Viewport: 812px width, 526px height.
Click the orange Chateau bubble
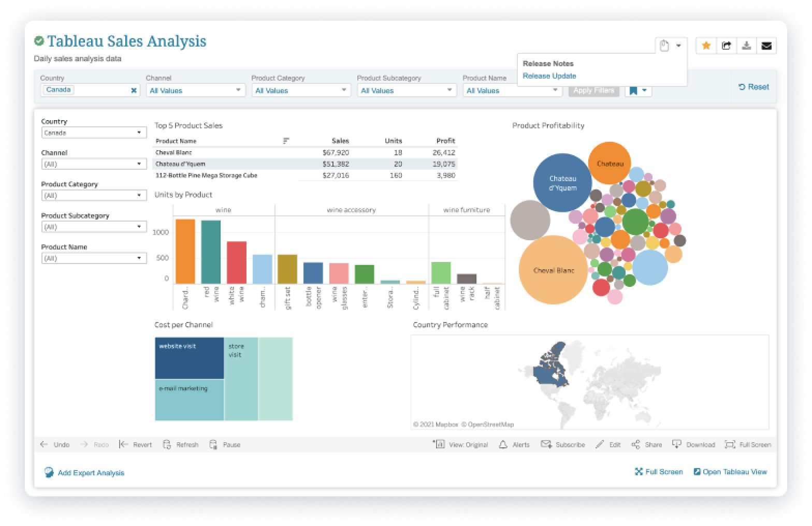(610, 163)
